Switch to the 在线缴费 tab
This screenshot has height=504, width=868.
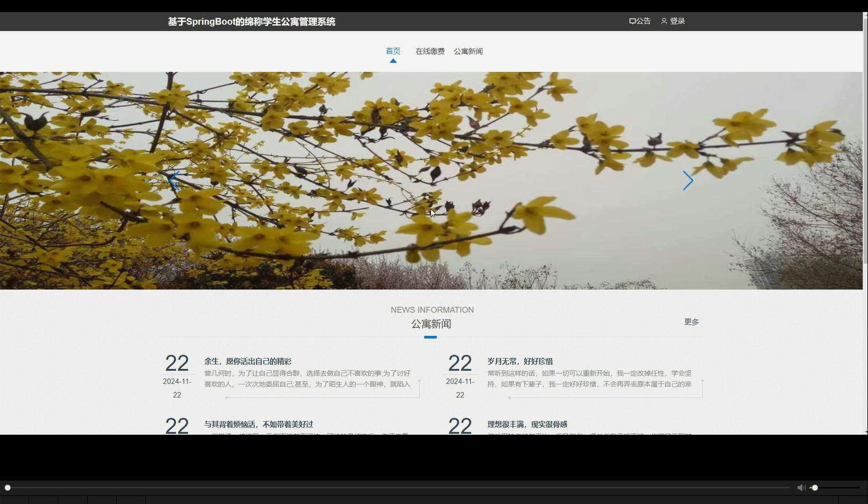click(430, 51)
